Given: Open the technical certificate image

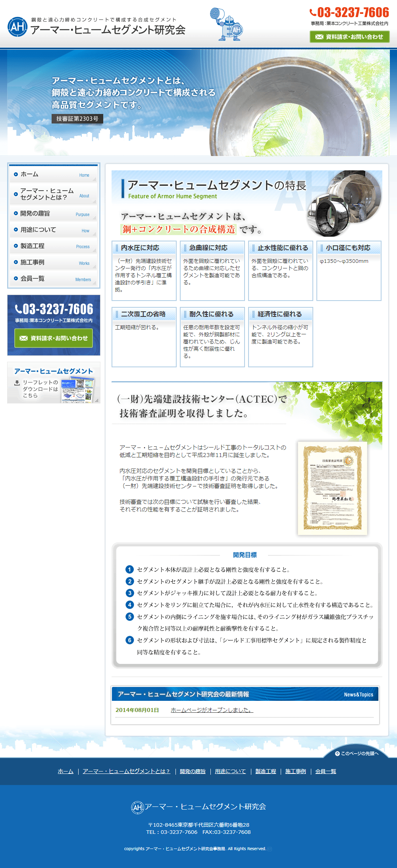Looking at the screenshot, I should coord(333,488).
